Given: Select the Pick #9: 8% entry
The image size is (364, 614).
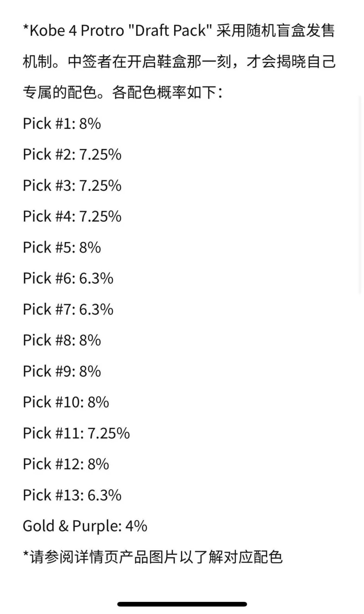Looking at the screenshot, I should (x=62, y=371).
